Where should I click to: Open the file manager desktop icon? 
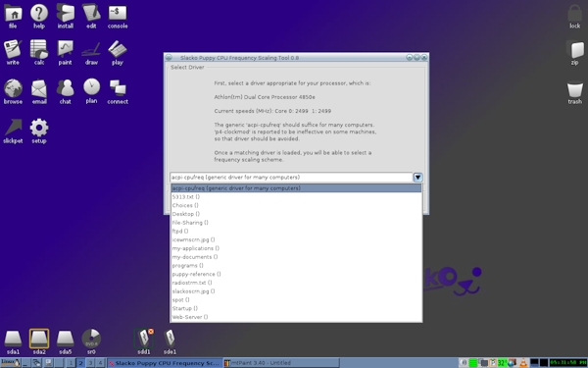[x=13, y=16]
